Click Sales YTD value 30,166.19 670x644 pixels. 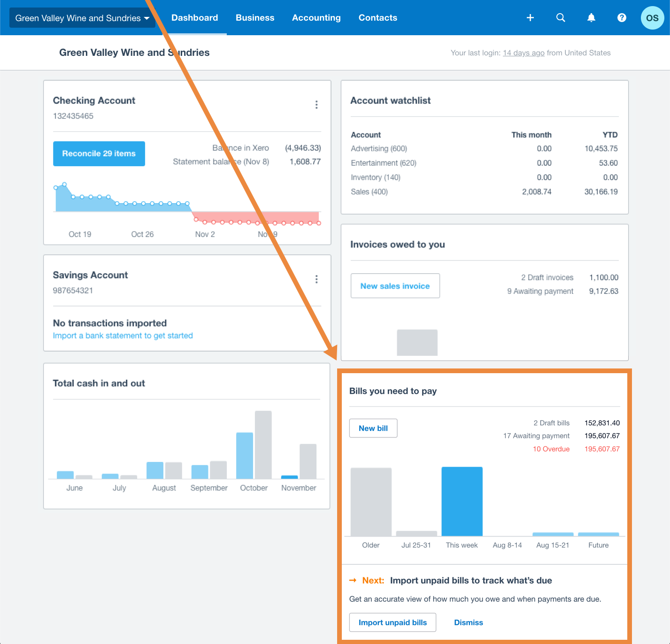(601, 192)
